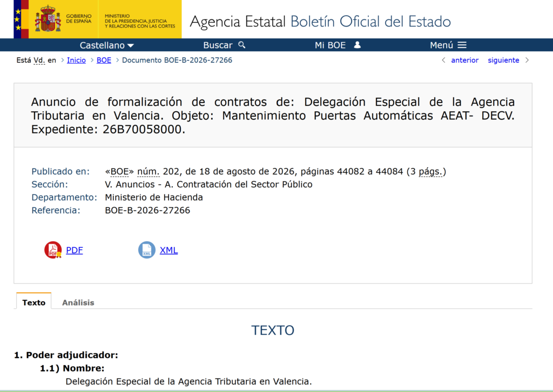
Task: Go to the siguiente document
Action: [x=503, y=60]
